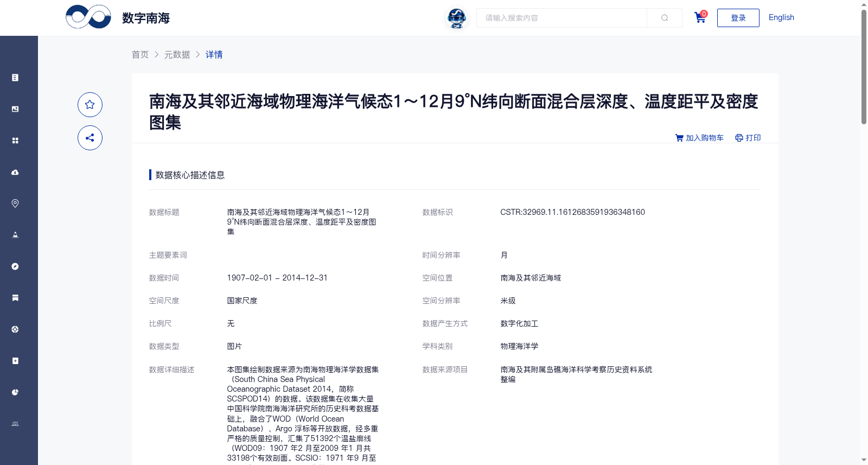Click the page vertical scrollbar thumb
Screen dimensions: 868x465
864,67
